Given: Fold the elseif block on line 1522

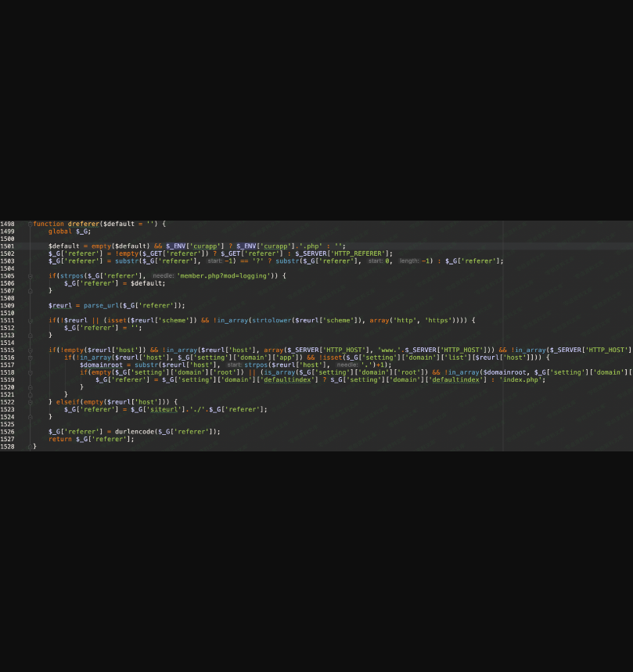Looking at the screenshot, I should click(30, 402).
